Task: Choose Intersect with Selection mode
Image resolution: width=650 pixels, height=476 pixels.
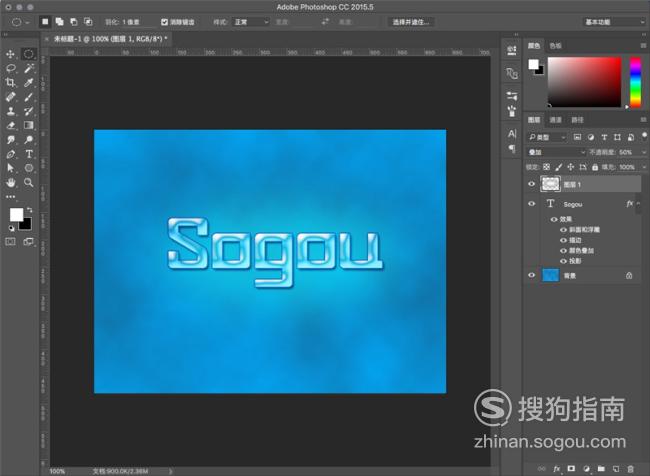Action: [88, 22]
